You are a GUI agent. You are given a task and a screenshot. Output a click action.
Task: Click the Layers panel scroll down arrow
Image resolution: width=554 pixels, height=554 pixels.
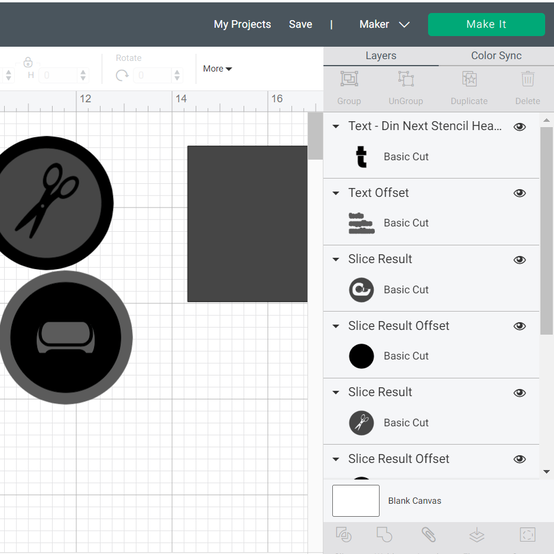[547, 472]
